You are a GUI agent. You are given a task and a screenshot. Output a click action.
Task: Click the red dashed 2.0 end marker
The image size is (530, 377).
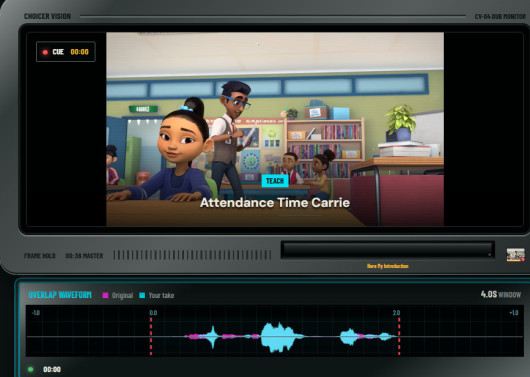pyautogui.click(x=399, y=336)
